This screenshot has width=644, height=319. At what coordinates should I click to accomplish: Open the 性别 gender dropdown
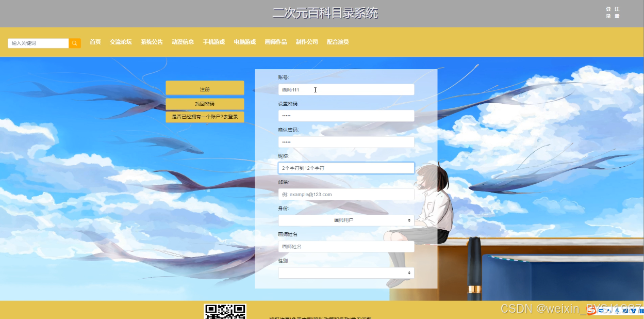(346, 273)
